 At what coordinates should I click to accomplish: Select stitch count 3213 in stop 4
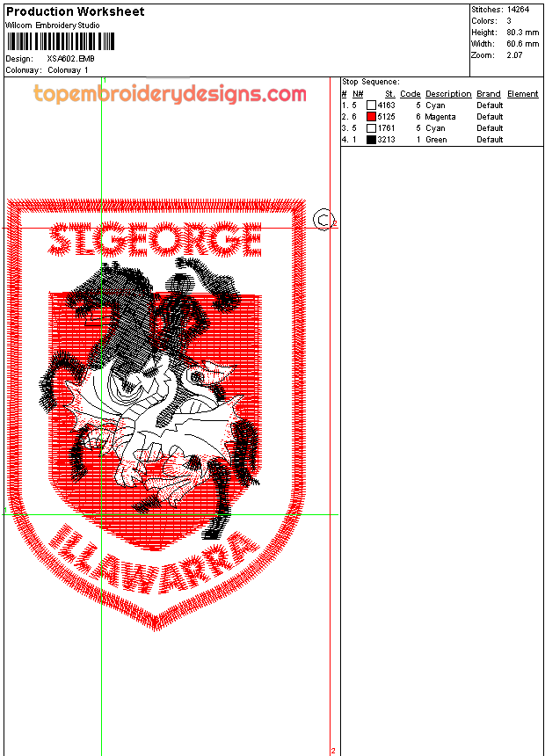point(386,140)
